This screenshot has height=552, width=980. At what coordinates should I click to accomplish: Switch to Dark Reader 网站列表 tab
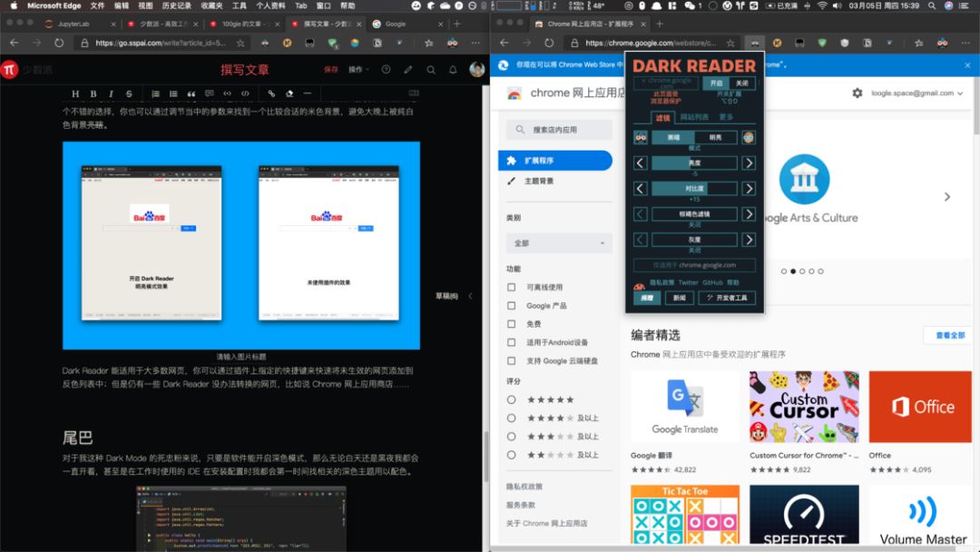point(694,117)
